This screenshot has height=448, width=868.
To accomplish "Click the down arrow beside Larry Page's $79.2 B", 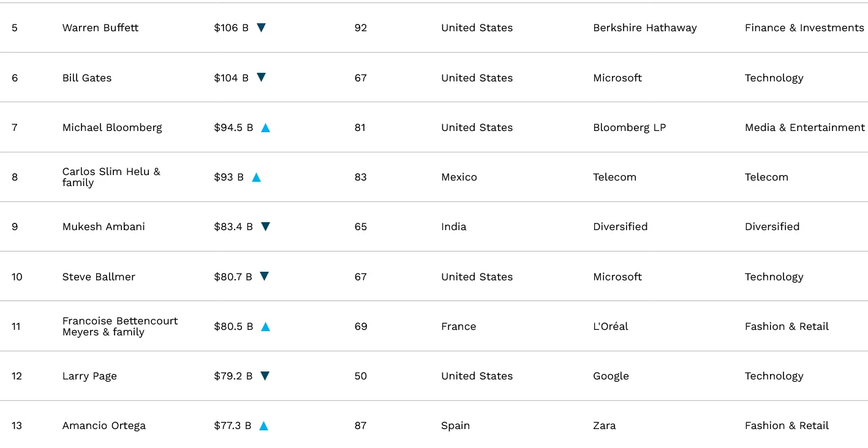I will click(x=265, y=376).
